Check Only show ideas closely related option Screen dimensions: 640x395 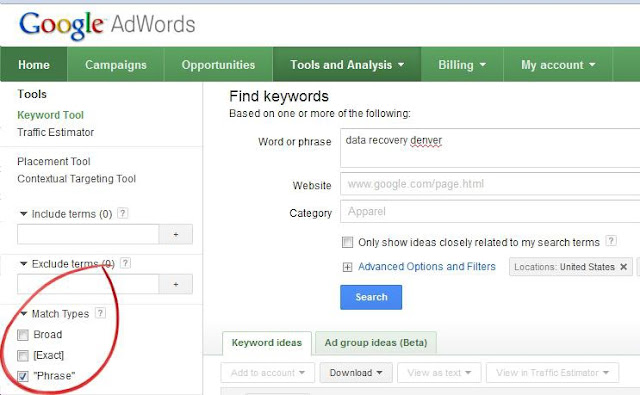pos(347,242)
